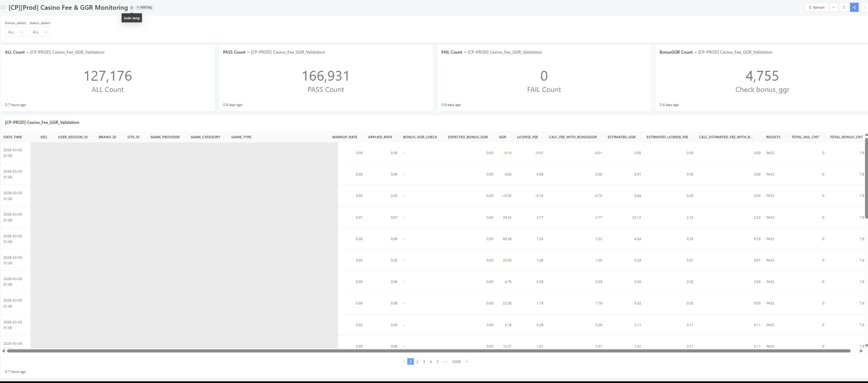Image resolution: width=868 pixels, height=383 pixels.
Task: Sort table by GAME_PROVIDER column header
Action: pyautogui.click(x=165, y=137)
